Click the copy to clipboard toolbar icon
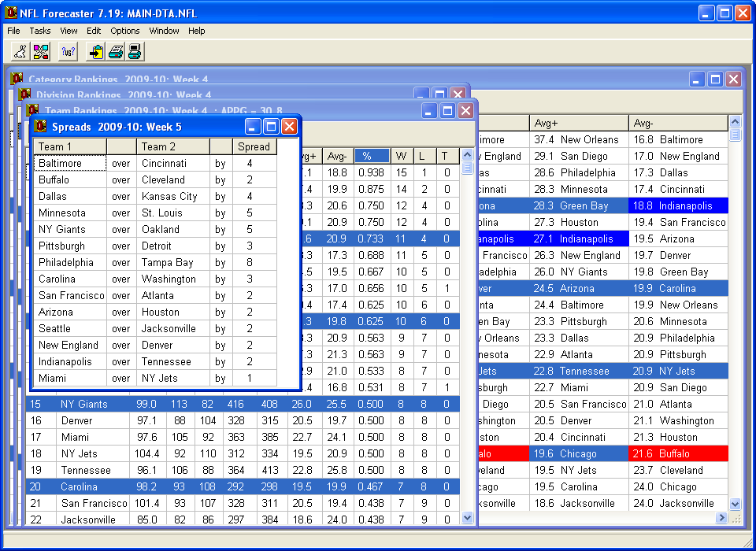The image size is (756, 551). (x=96, y=51)
